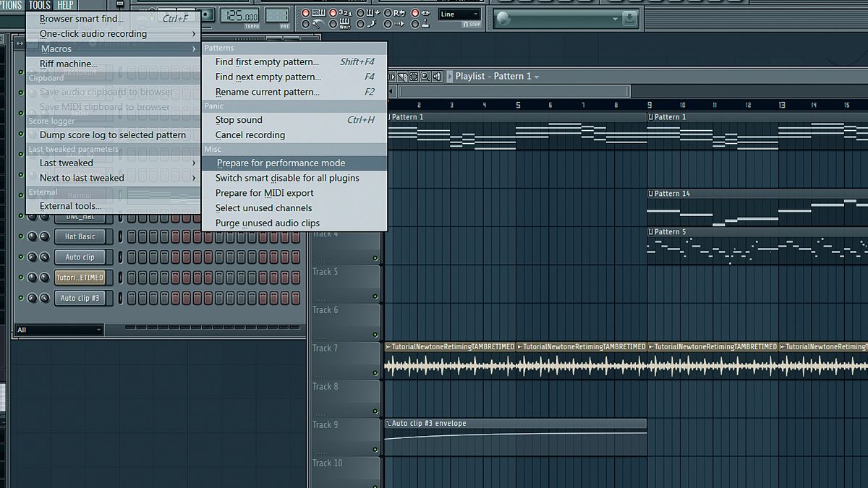The width and height of the screenshot is (868, 488).
Task: Open the channel filter dropdown showing All
Action: click(x=58, y=329)
